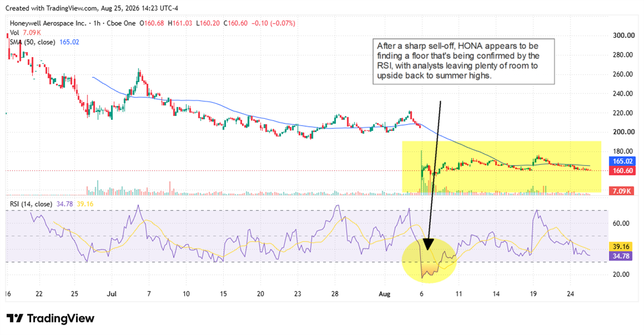Viewport: 644px width, 335px height.
Task: Click the 23 date label on time axis
Action: pos(297,294)
